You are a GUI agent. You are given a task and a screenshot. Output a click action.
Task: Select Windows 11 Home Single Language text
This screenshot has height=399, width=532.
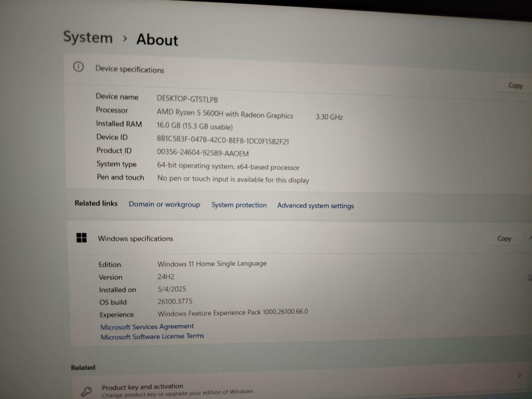coord(212,264)
